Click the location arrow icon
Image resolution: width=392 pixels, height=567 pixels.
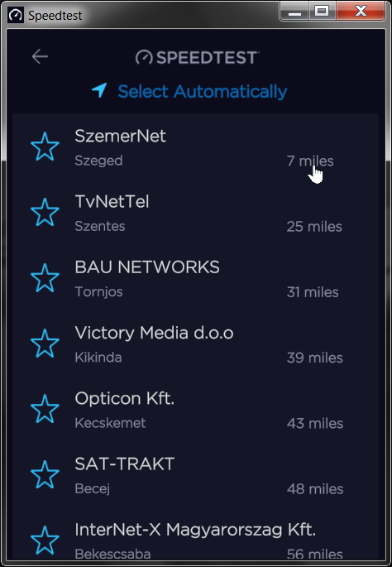point(99,90)
